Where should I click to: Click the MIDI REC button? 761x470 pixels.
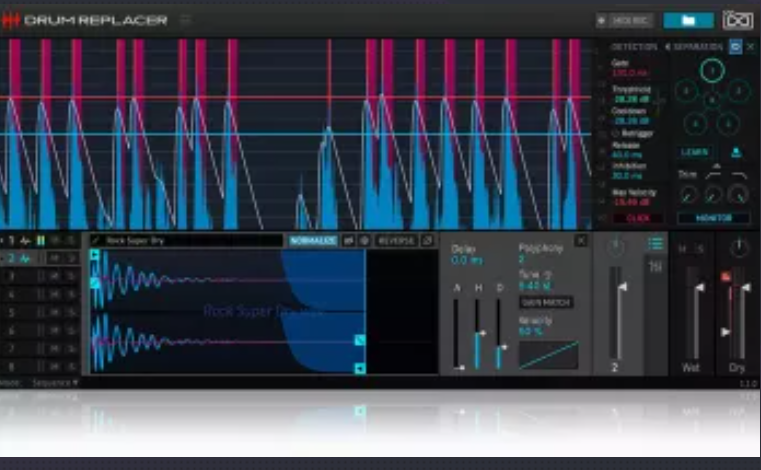pyautogui.click(x=625, y=20)
